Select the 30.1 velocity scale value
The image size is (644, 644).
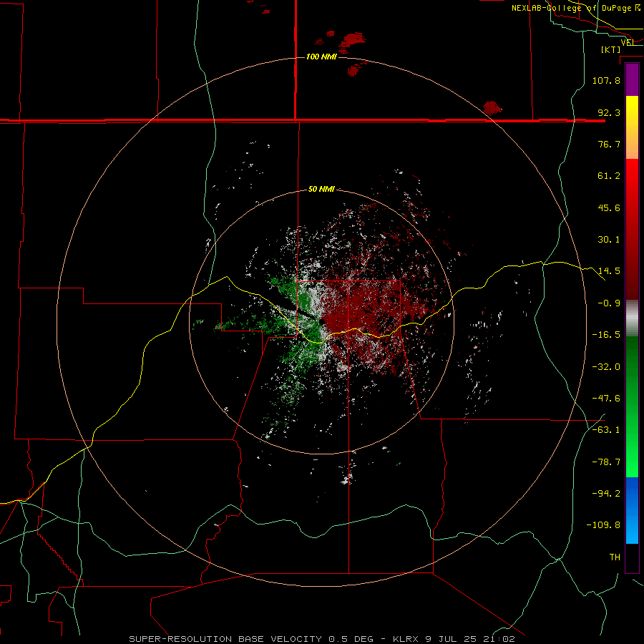coord(609,240)
